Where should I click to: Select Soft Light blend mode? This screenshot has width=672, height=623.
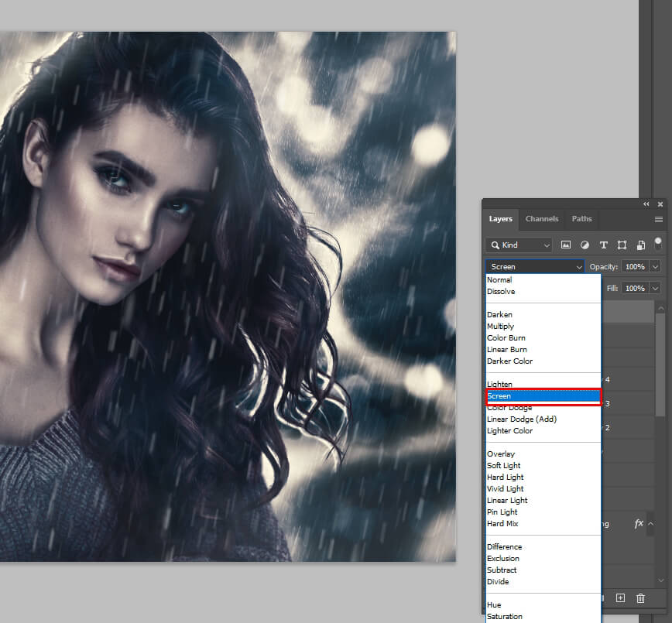(x=504, y=466)
